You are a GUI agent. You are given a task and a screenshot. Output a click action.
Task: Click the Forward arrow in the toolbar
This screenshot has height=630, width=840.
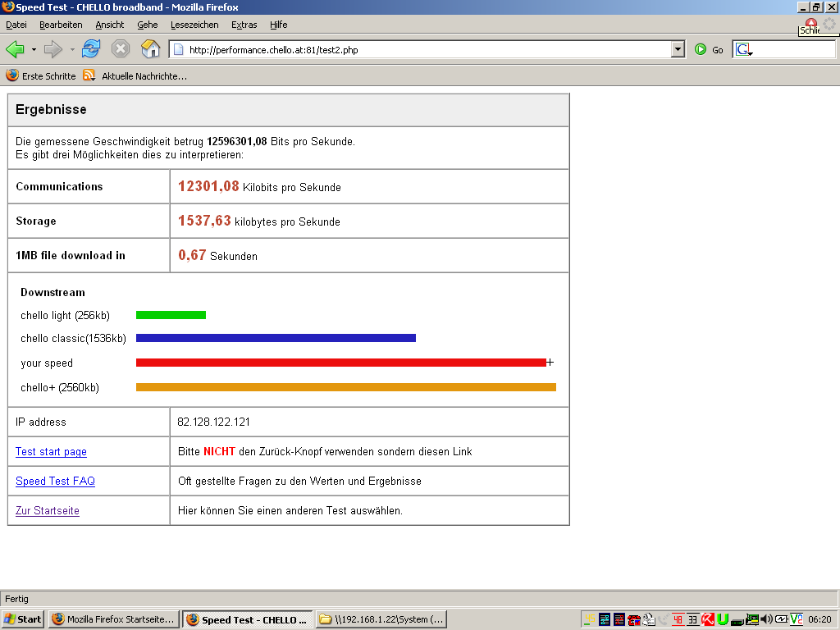pos(53,49)
